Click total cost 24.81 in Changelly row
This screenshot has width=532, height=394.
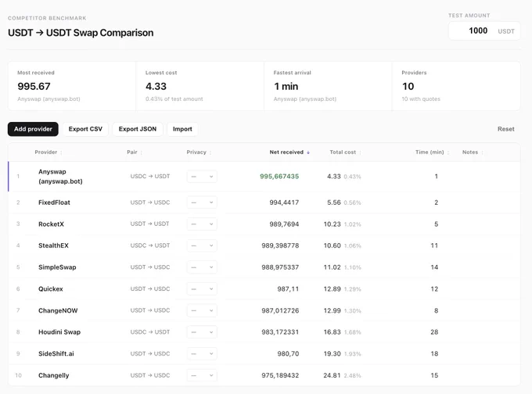pyautogui.click(x=332, y=376)
